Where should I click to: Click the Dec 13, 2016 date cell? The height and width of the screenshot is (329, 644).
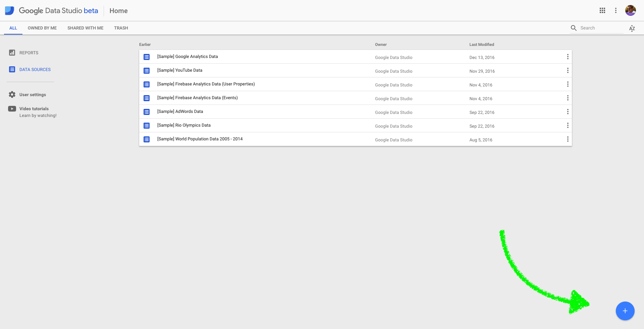[482, 58]
